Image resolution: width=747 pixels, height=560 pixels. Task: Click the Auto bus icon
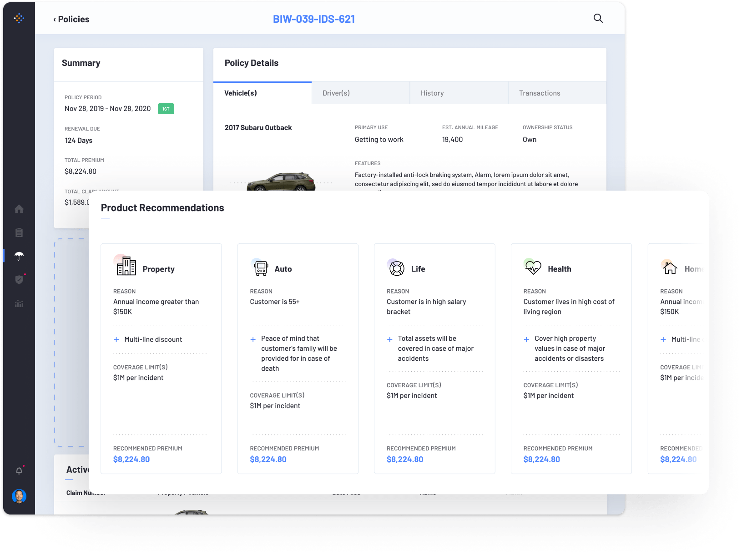(261, 268)
